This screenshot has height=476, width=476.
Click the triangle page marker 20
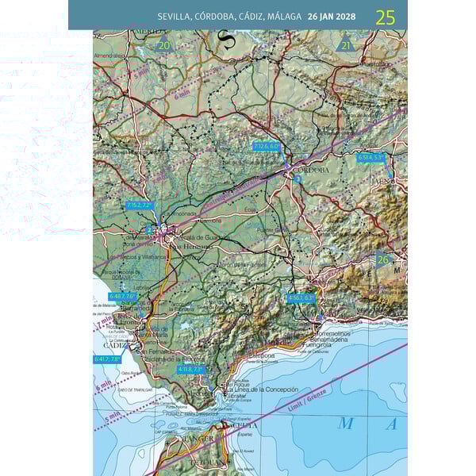click(164, 44)
